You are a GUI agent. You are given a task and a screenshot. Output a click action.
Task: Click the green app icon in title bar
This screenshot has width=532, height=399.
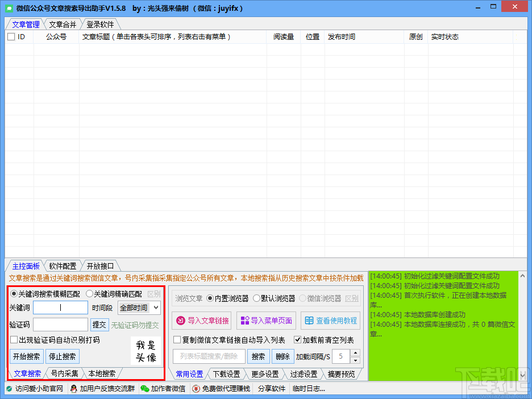[9, 8]
